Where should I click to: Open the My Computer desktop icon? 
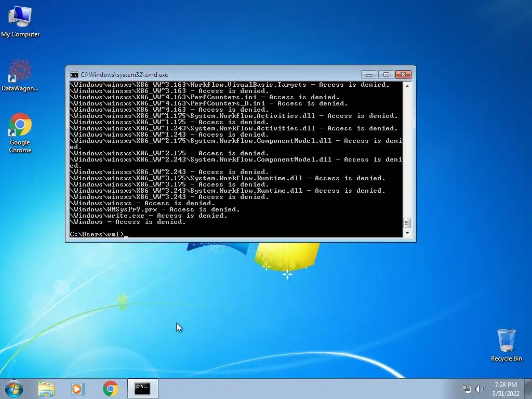click(x=20, y=21)
